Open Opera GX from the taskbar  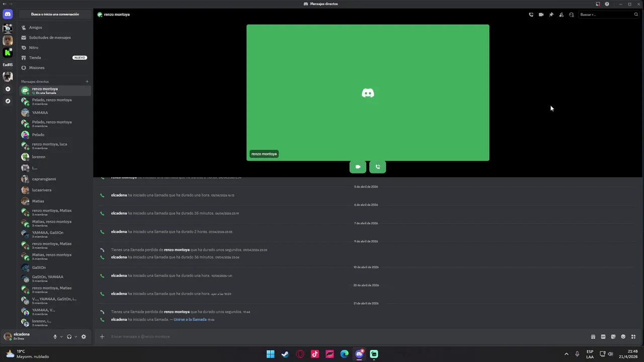tap(300, 354)
